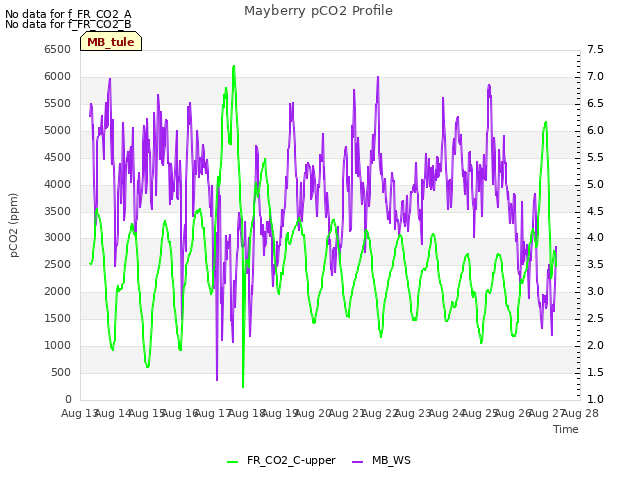This screenshot has height=480, width=640.
Task: Click the green peak near Aug 27
Action: point(546,122)
